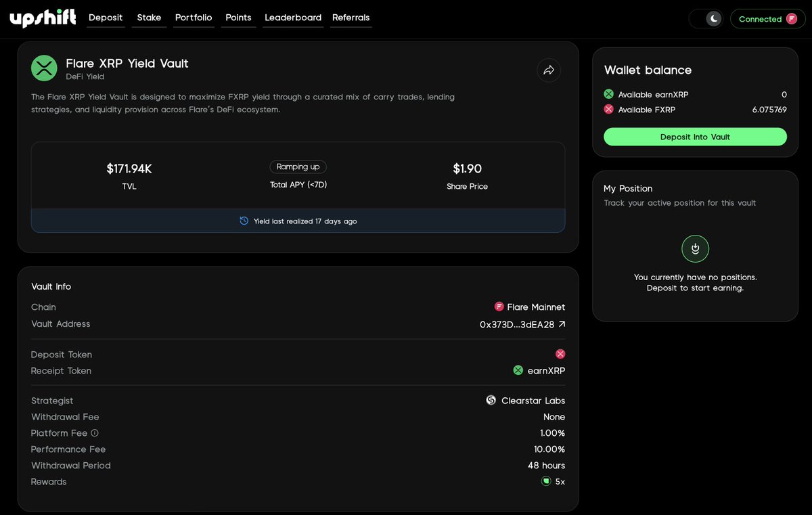
Task: Open the Referrals page
Action: click(351, 18)
